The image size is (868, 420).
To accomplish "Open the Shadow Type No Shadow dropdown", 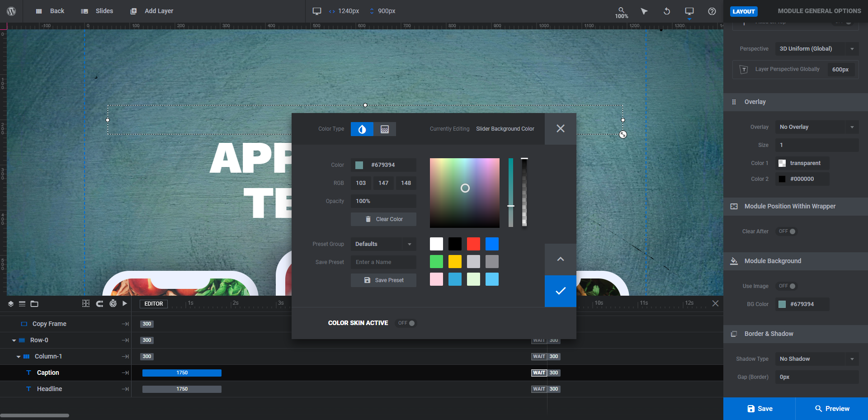I will click(817, 359).
